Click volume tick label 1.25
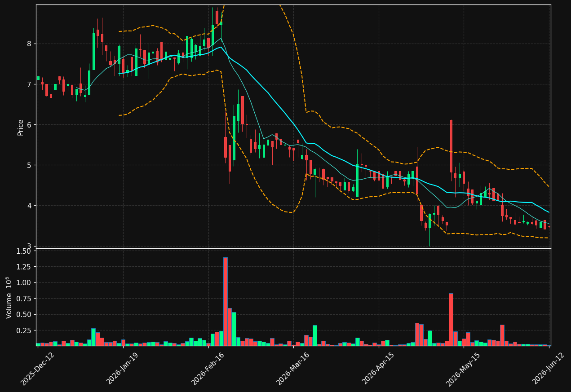This screenshot has width=571, height=392. (x=23, y=267)
